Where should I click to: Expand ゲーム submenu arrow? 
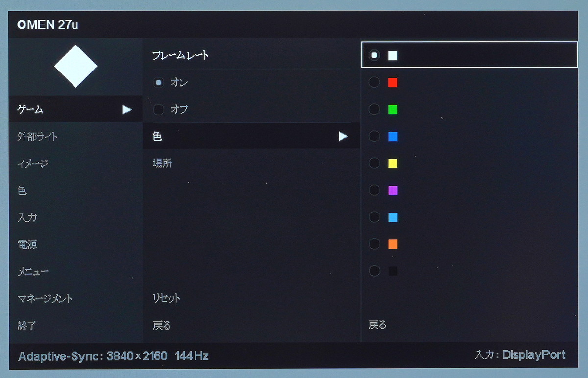click(x=127, y=110)
